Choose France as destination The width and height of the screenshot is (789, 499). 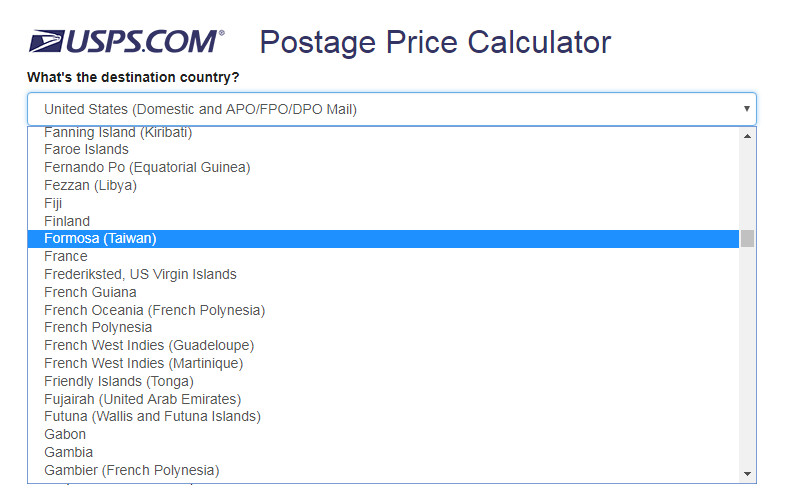coord(66,256)
